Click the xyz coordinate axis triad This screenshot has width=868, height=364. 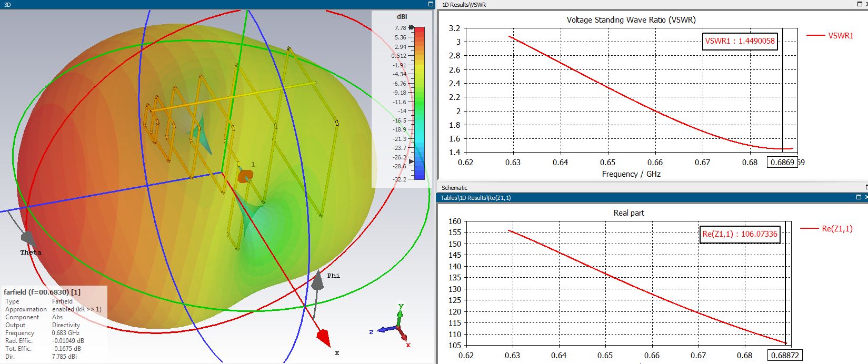click(x=392, y=326)
